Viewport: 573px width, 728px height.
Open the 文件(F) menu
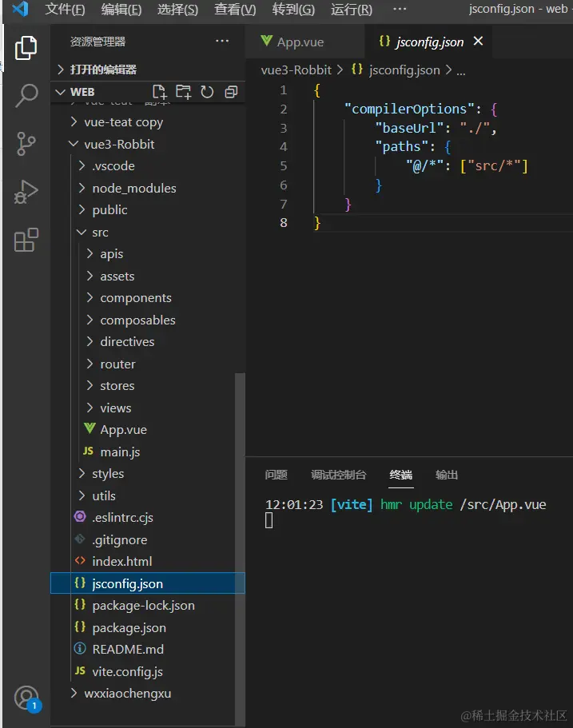(x=65, y=10)
